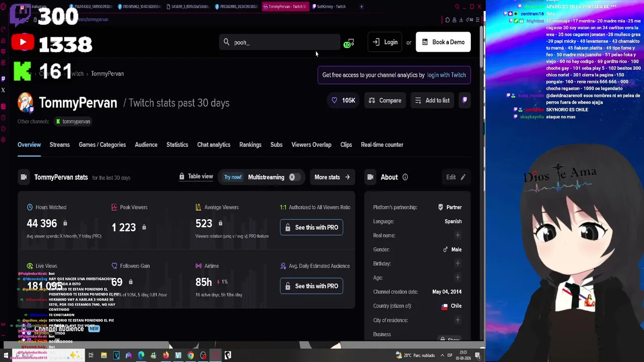The image size is (644, 362).
Task: Click the Hours Watched clock icon
Action: coord(30,207)
